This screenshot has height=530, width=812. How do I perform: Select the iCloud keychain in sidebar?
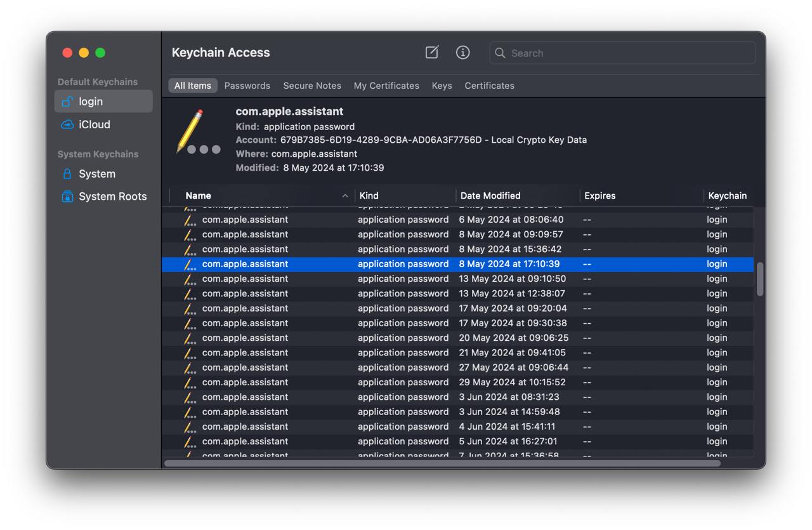pos(103,124)
